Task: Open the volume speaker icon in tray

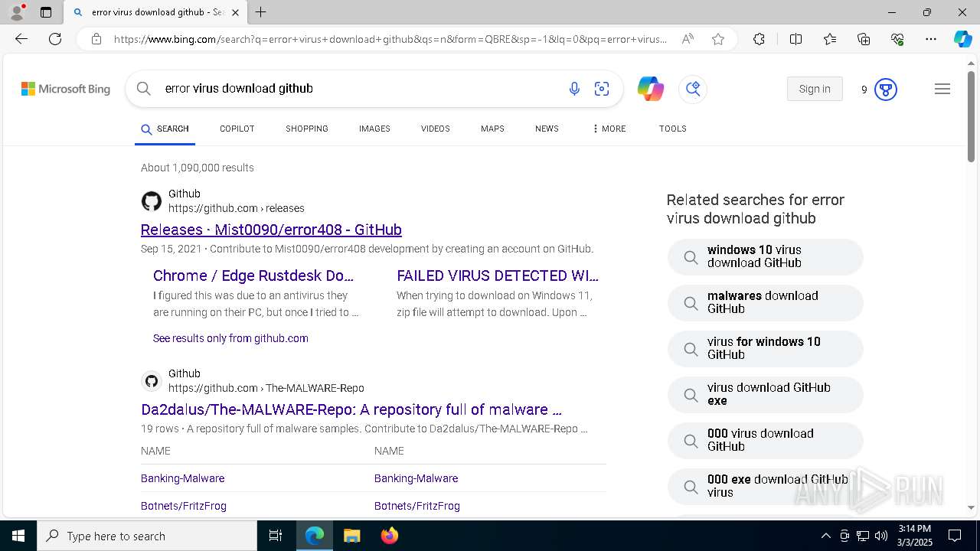Action: (x=880, y=536)
